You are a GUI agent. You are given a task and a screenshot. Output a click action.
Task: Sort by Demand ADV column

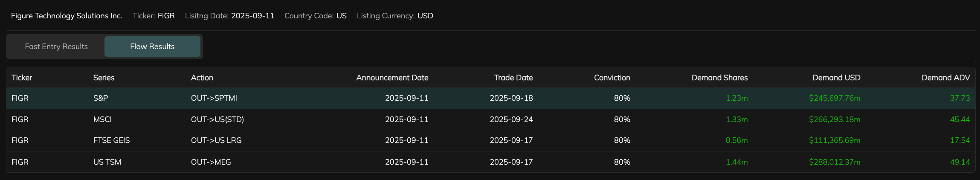(945, 78)
